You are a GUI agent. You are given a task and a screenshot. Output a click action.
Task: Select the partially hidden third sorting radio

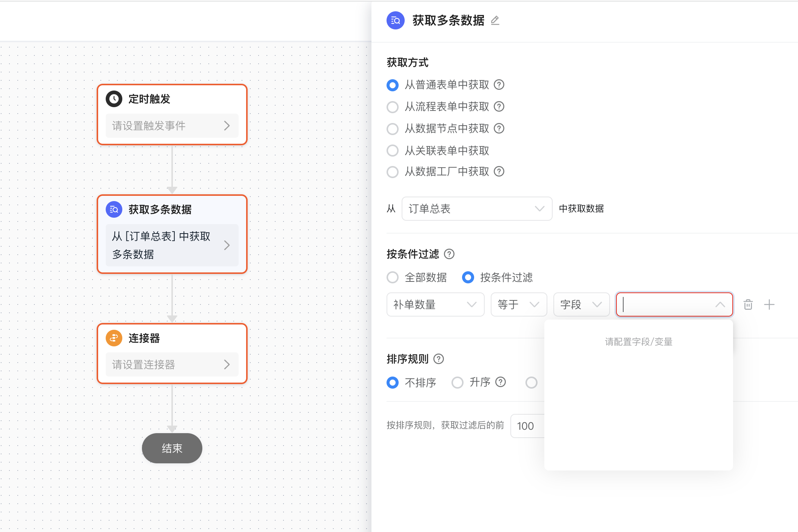(531, 383)
